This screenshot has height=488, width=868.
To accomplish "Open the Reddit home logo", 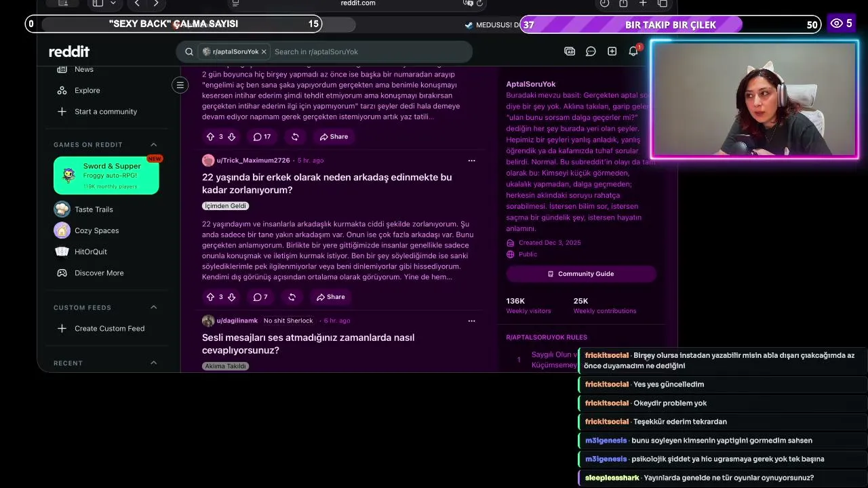I will (x=69, y=52).
